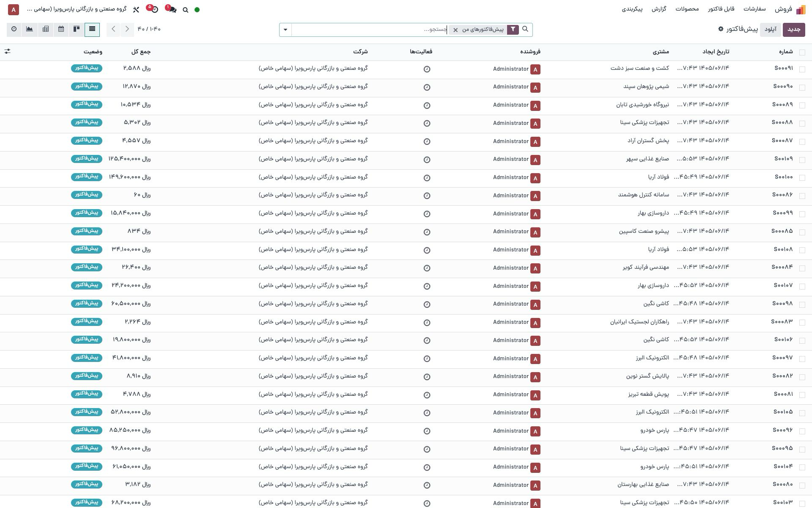
Task: Click the 'جدید' button to create a quotation
Action: 794,30
